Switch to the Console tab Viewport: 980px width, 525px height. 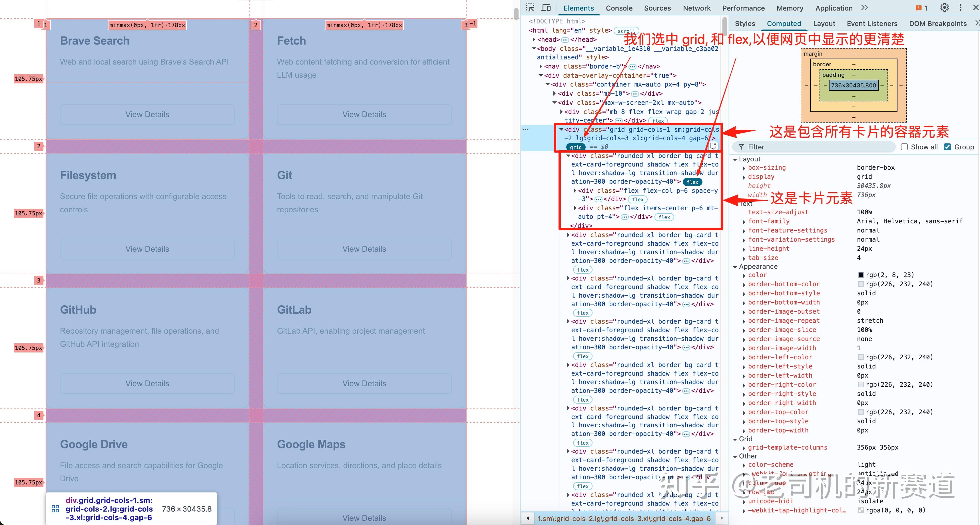click(x=619, y=8)
